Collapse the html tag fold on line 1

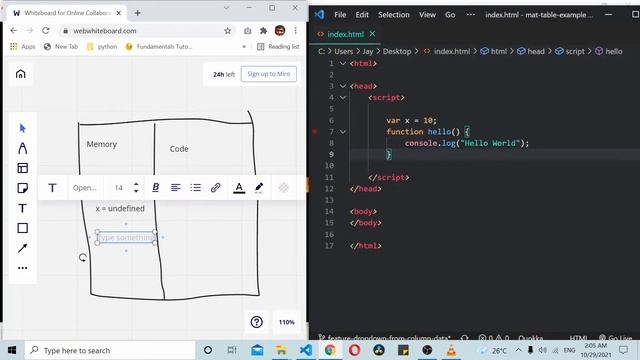(x=343, y=63)
